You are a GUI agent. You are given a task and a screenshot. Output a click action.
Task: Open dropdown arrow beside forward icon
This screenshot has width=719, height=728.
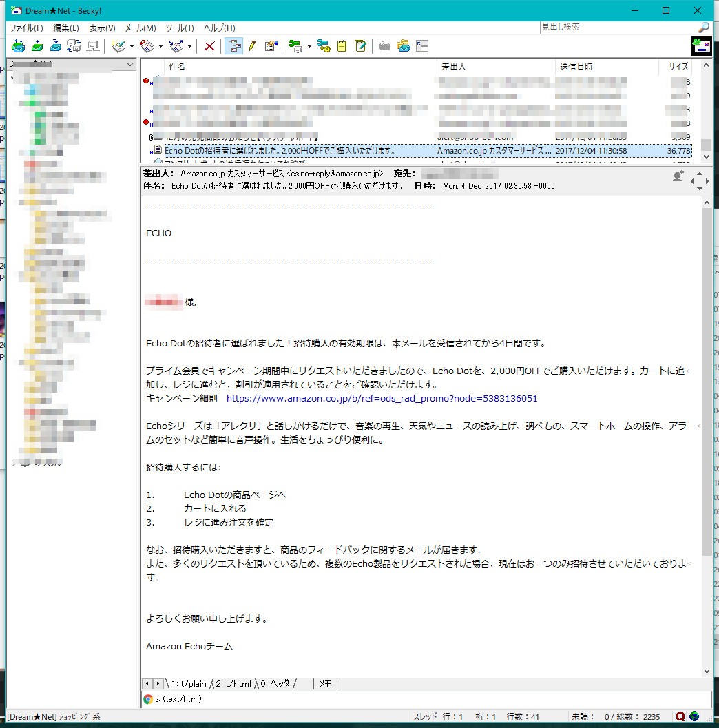coord(189,46)
